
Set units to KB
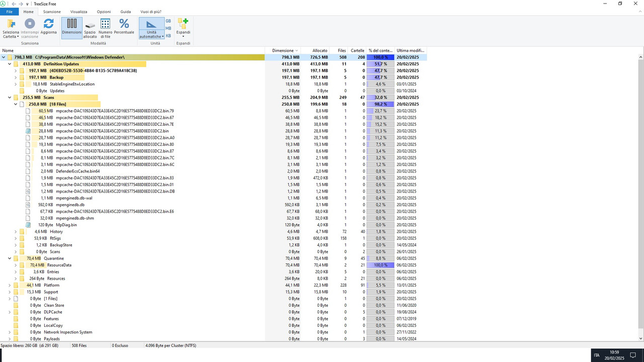[x=169, y=36]
